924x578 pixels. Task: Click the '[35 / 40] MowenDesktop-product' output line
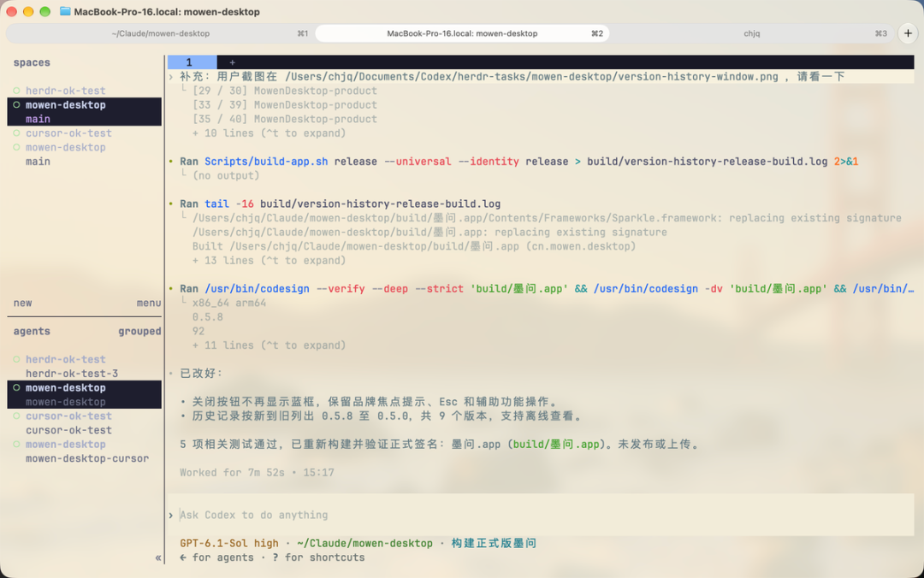[285, 119]
